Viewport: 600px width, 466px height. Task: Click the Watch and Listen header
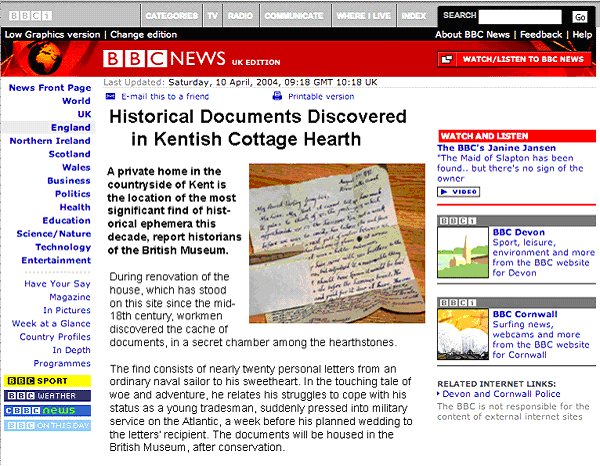point(517,136)
